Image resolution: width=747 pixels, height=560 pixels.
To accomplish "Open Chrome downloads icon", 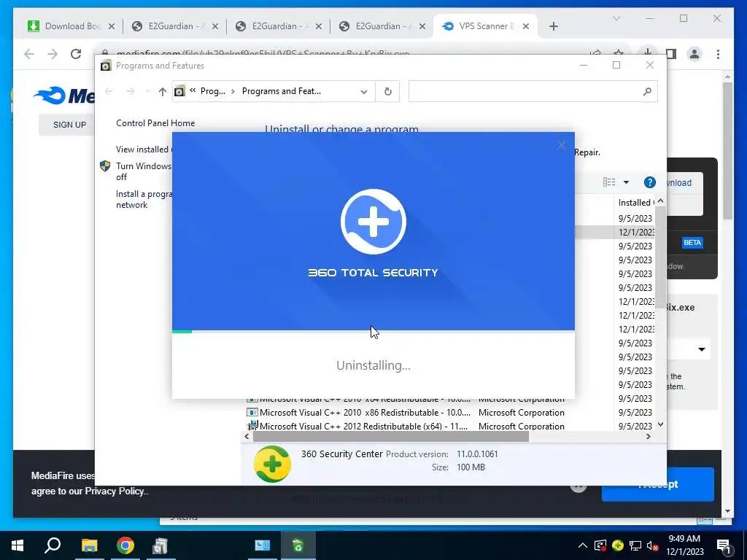I will pyautogui.click(x=647, y=52).
